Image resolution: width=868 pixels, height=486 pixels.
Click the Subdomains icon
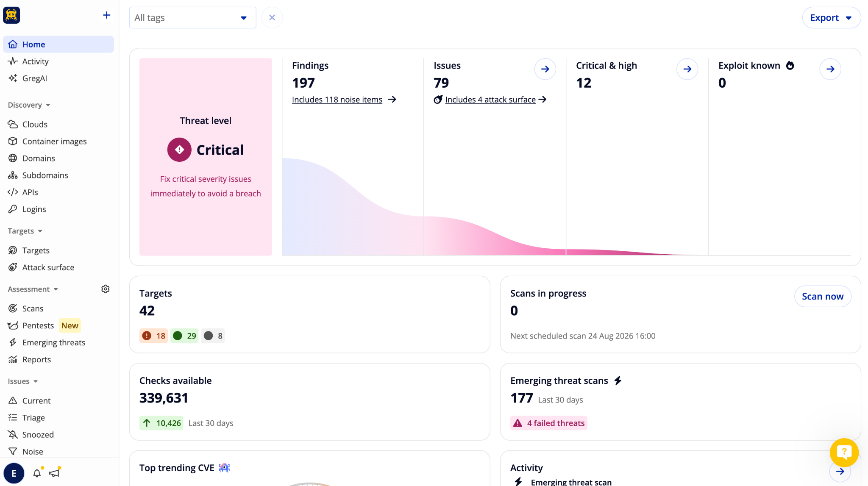(13, 175)
